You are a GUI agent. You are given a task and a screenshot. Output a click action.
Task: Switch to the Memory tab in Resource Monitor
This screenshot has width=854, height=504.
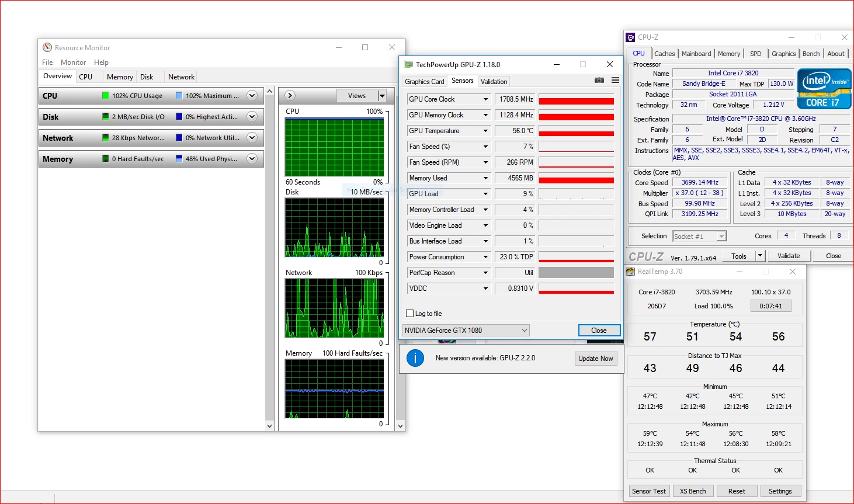[120, 77]
